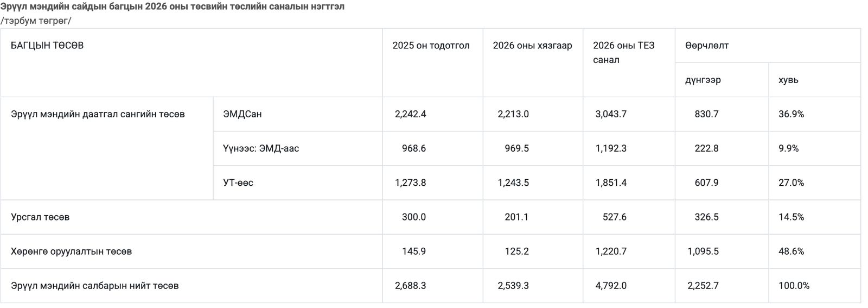Select the 'дүнгээр' sub-header cell
868x308 pixels.
703,80
